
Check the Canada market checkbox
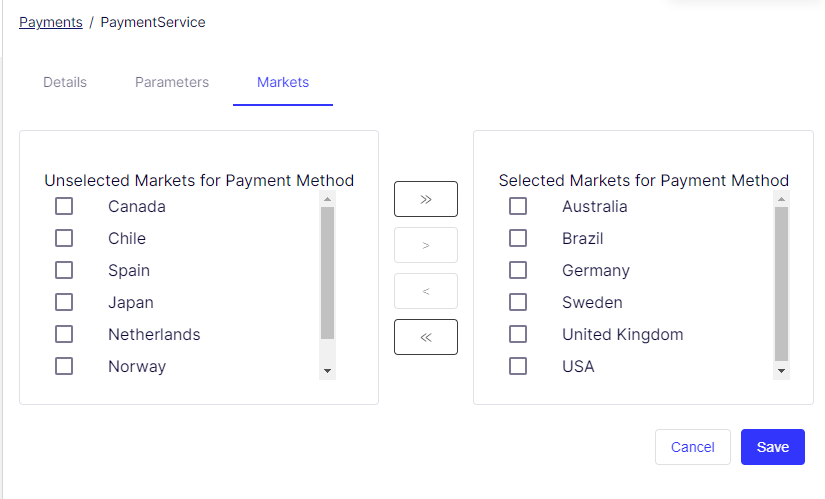click(64, 207)
